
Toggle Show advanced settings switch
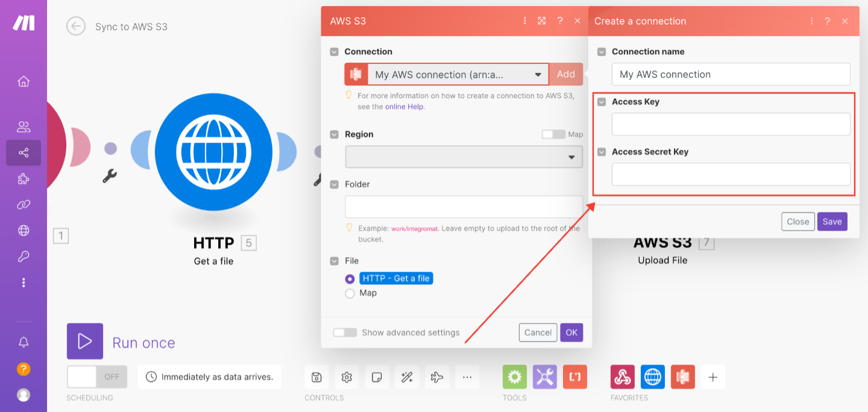[345, 332]
